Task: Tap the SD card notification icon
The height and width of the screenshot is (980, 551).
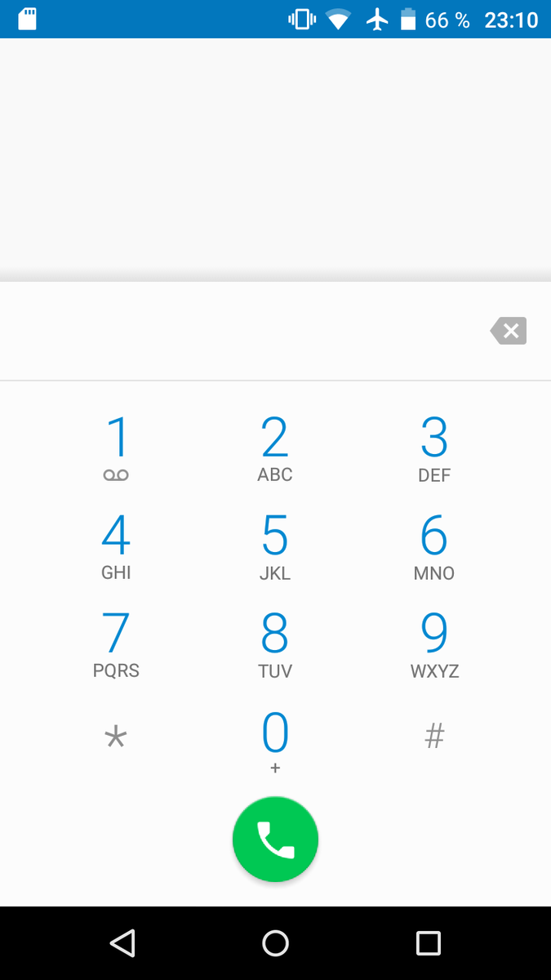Action: (28, 19)
